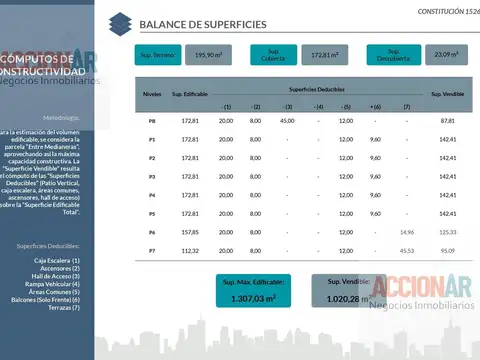The width and height of the screenshot is (480, 360).
Task: Select the grey '172,81 m²' summary box
Action: 325,55
